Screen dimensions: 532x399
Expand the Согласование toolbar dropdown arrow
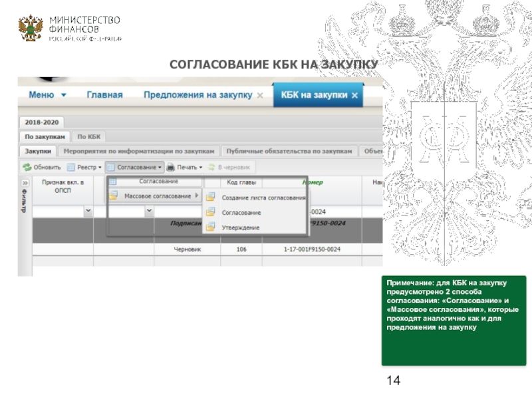coord(160,168)
